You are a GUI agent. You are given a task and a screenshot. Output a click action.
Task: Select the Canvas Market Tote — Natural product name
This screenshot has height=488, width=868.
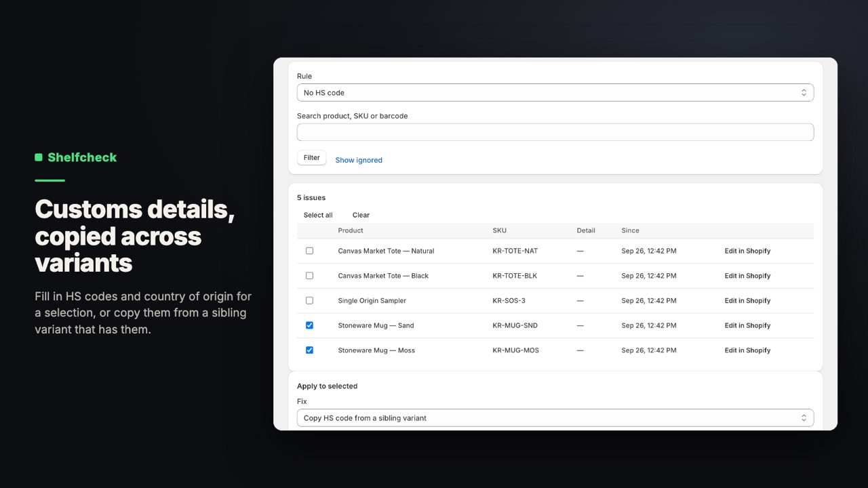tap(386, 251)
